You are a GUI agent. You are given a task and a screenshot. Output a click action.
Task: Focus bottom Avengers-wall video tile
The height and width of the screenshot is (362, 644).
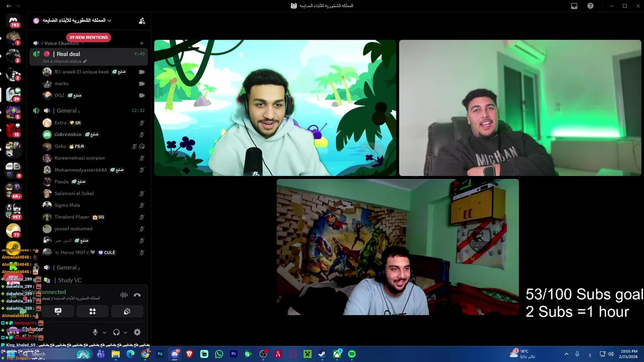point(397,247)
